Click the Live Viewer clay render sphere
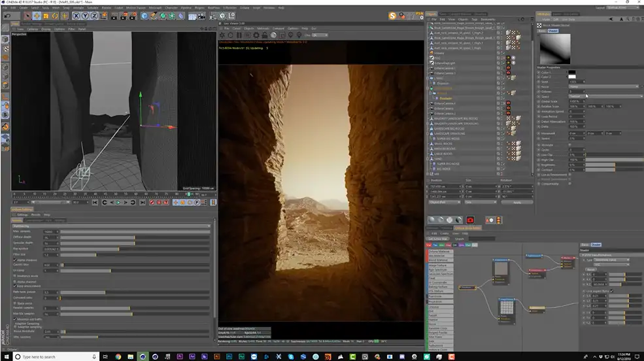644x361 pixels. pyautogui.click(x=273, y=35)
